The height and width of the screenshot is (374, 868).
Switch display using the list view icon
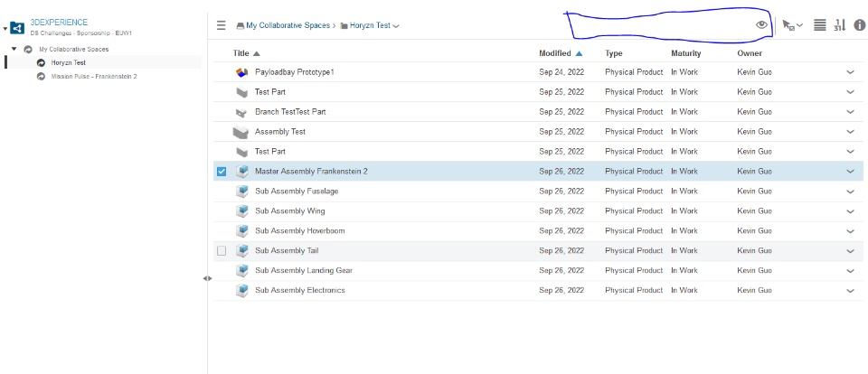coord(820,25)
